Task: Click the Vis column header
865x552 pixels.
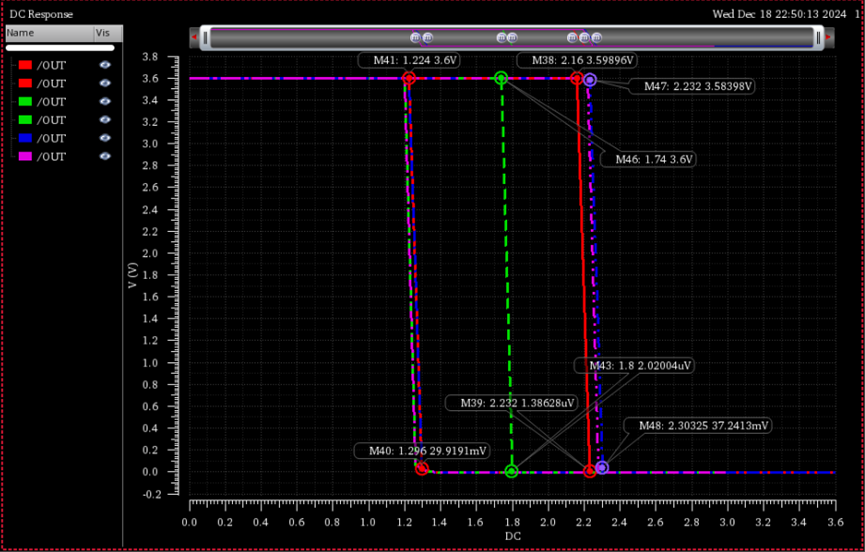Action: [109, 33]
